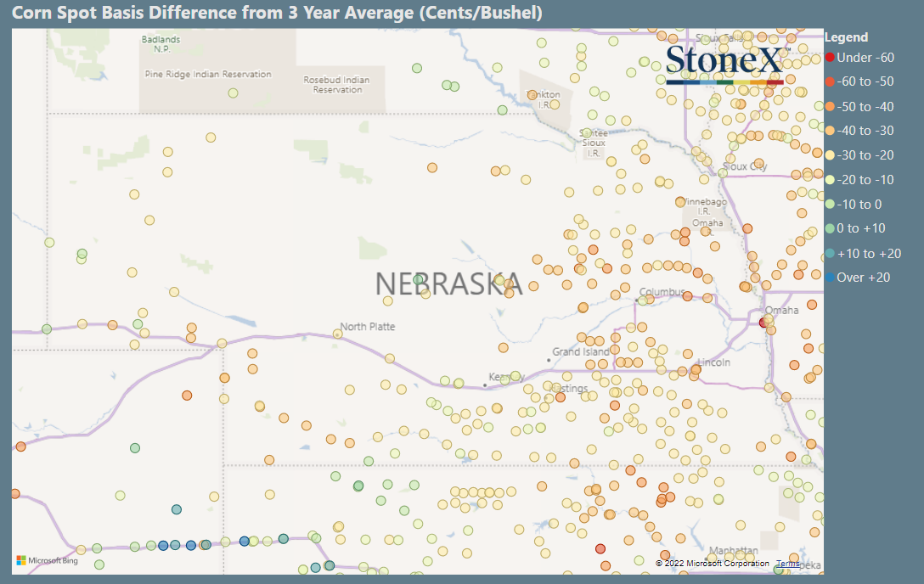The width and height of the screenshot is (924, 584).
Task: Select the '-30 to -20' legend swatch
Action: point(830,155)
